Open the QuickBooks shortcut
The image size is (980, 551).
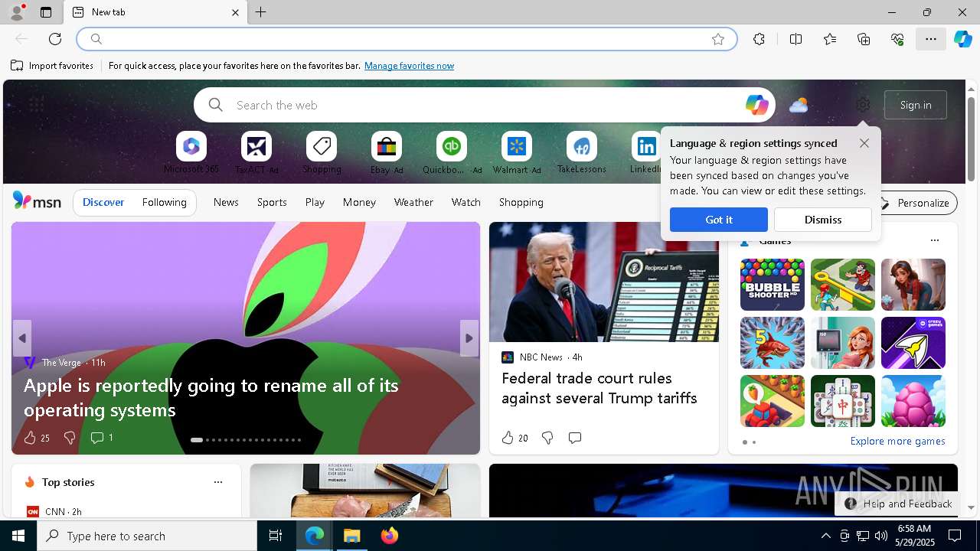452,153
